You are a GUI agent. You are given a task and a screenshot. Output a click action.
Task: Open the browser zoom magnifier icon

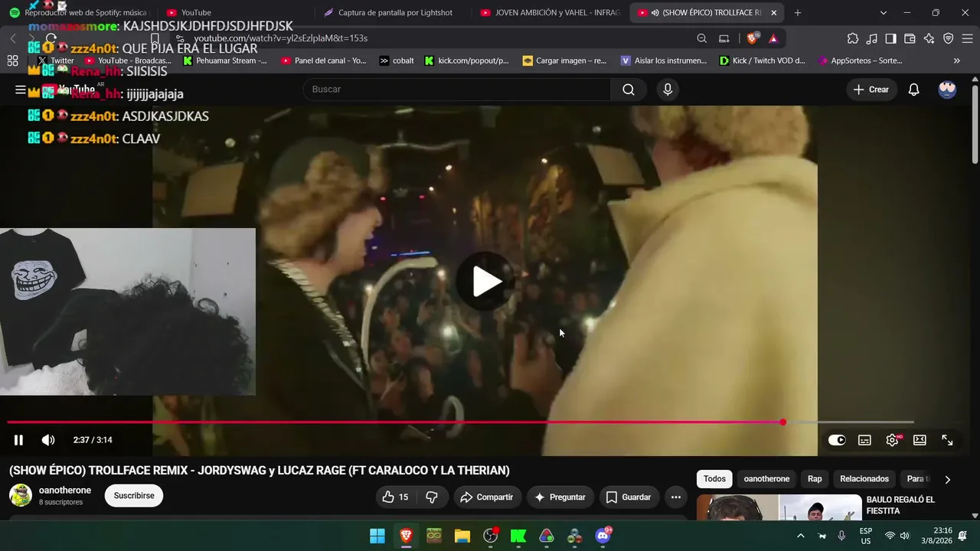(x=702, y=38)
